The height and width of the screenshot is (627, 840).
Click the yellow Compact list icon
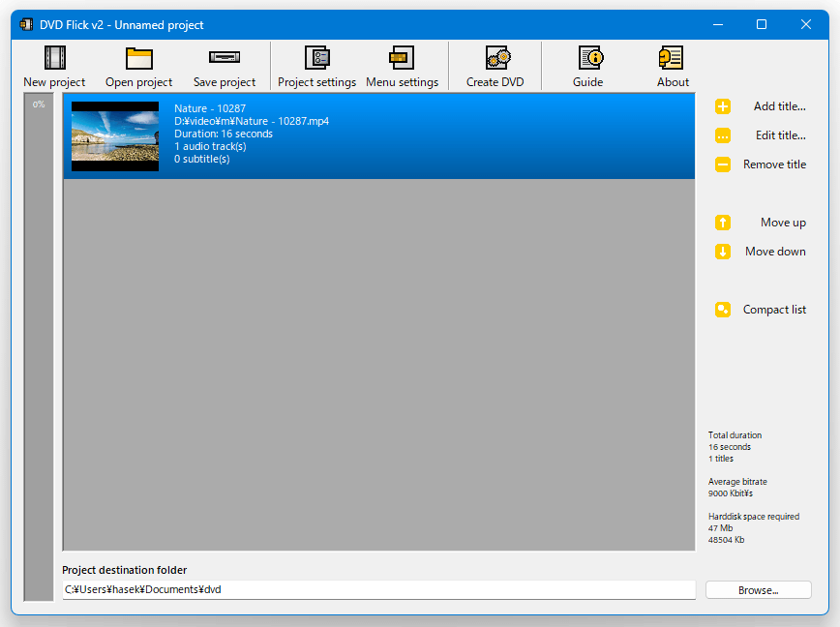tap(723, 310)
